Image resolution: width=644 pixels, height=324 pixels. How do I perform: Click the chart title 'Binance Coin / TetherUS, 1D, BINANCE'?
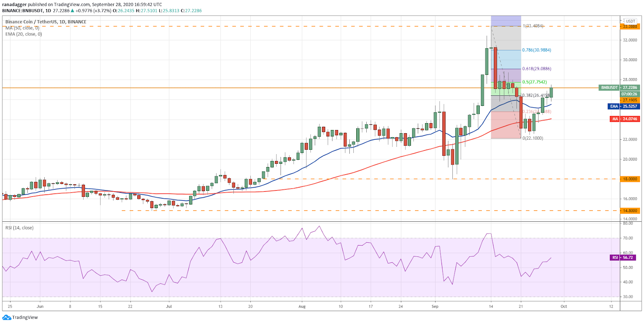point(46,22)
